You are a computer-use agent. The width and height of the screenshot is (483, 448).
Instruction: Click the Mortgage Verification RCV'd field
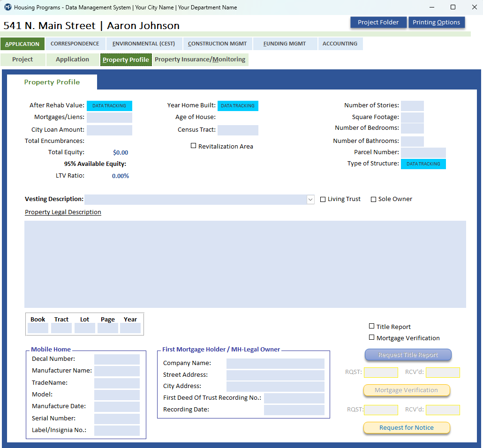(x=443, y=410)
